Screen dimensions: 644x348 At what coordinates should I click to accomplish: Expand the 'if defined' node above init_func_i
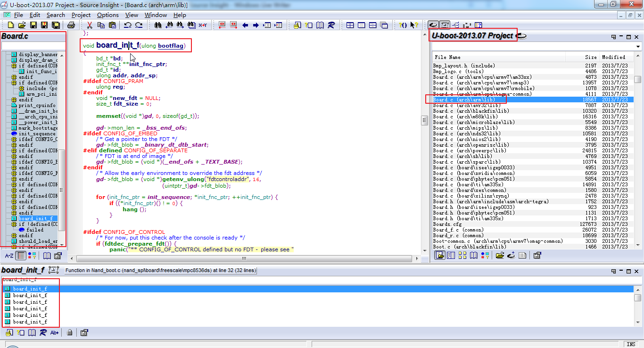(14, 66)
